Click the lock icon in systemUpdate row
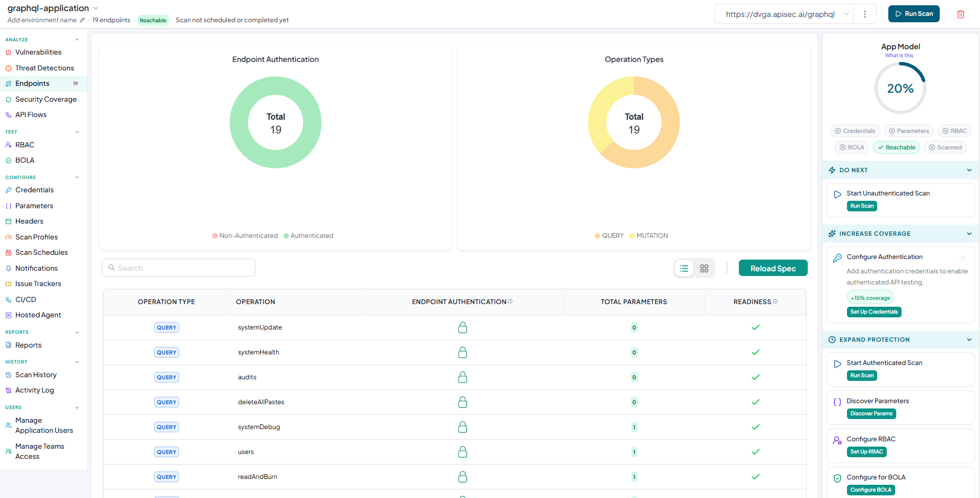The width and height of the screenshot is (980, 498). 463,327
